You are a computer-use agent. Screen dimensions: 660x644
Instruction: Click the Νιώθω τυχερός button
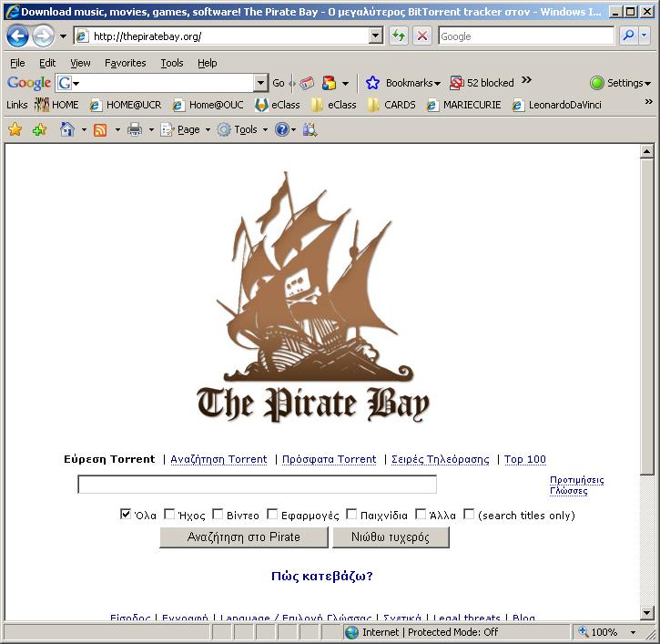pyautogui.click(x=391, y=537)
